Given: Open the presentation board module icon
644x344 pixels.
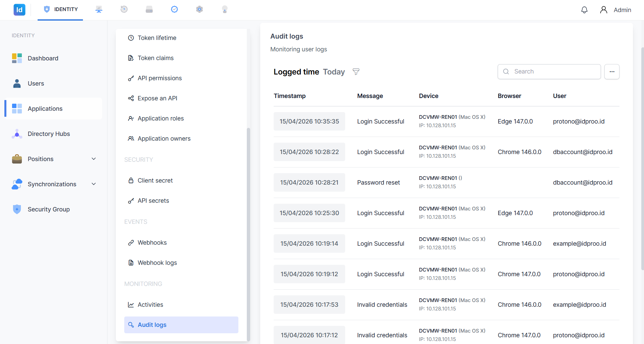Looking at the screenshot, I should (99, 9).
